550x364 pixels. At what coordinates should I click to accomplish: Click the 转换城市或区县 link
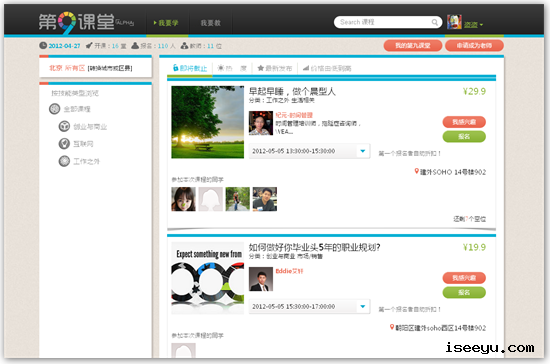110,68
